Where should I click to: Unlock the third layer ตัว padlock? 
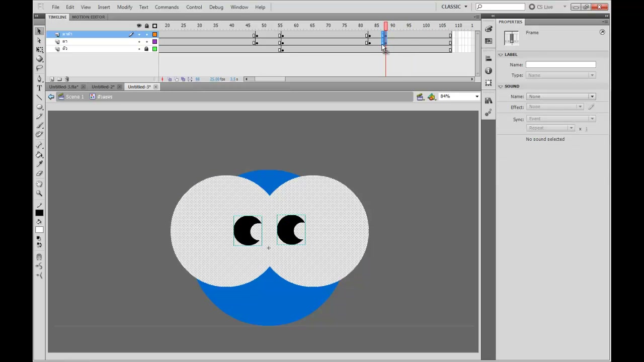click(146, 49)
